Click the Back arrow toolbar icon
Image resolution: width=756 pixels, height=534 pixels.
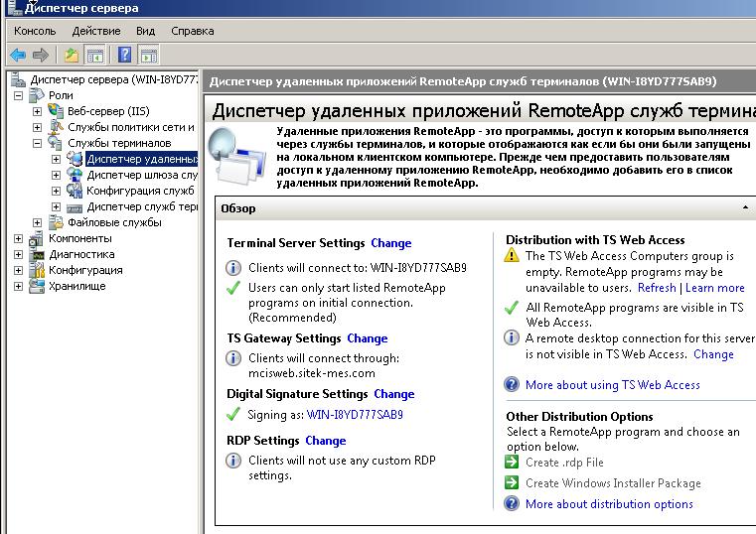coord(18,55)
